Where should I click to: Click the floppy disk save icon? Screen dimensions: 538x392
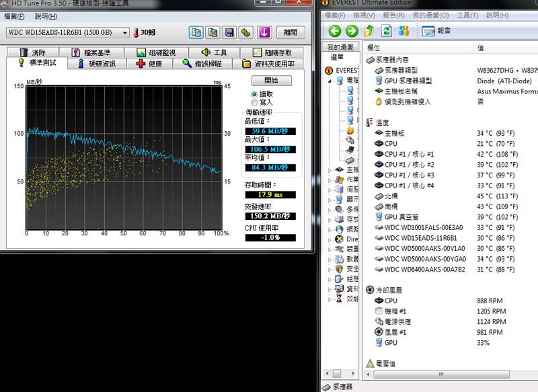[229, 32]
